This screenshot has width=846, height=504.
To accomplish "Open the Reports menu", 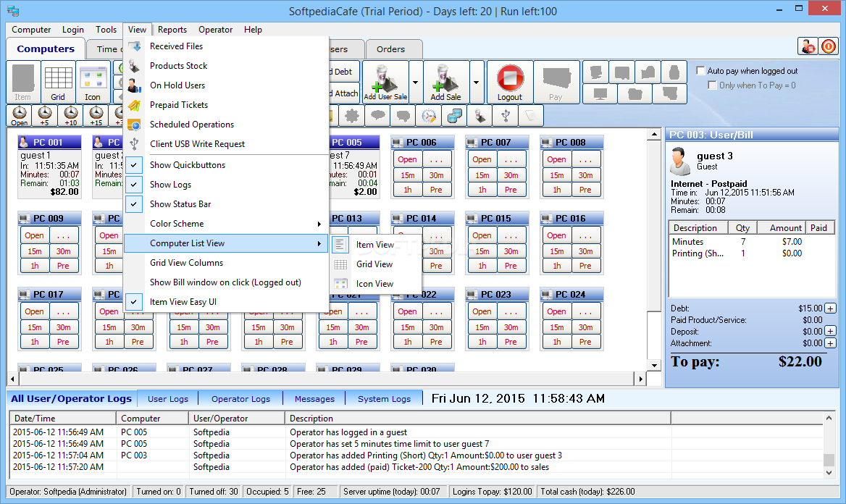I will (172, 30).
